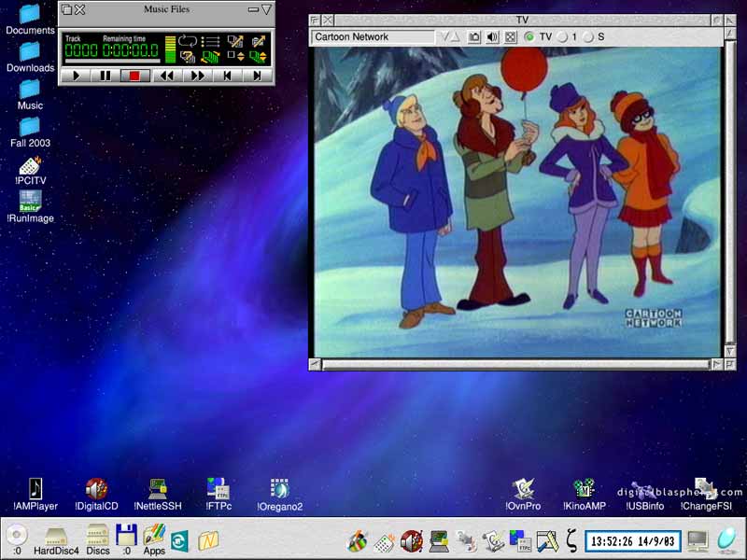Select the S input radio button
747x560 pixels.
pos(589,37)
